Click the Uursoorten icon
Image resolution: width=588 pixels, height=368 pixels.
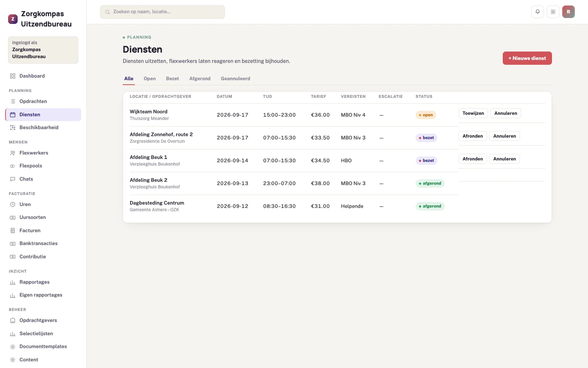tap(12, 217)
